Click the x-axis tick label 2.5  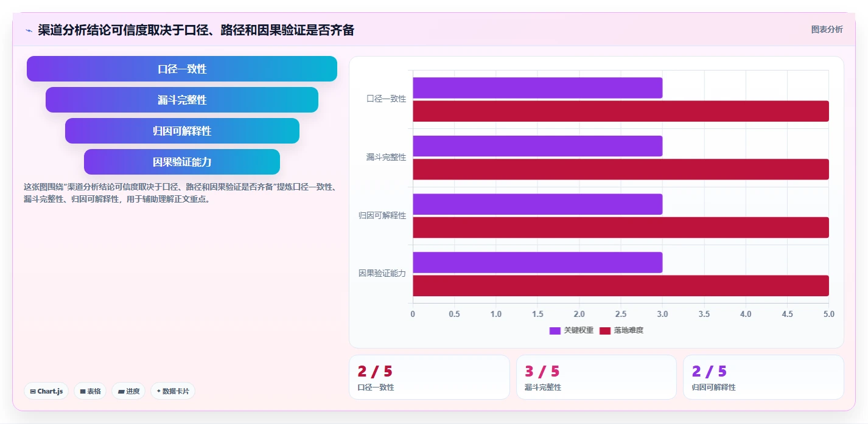pyautogui.click(x=621, y=314)
